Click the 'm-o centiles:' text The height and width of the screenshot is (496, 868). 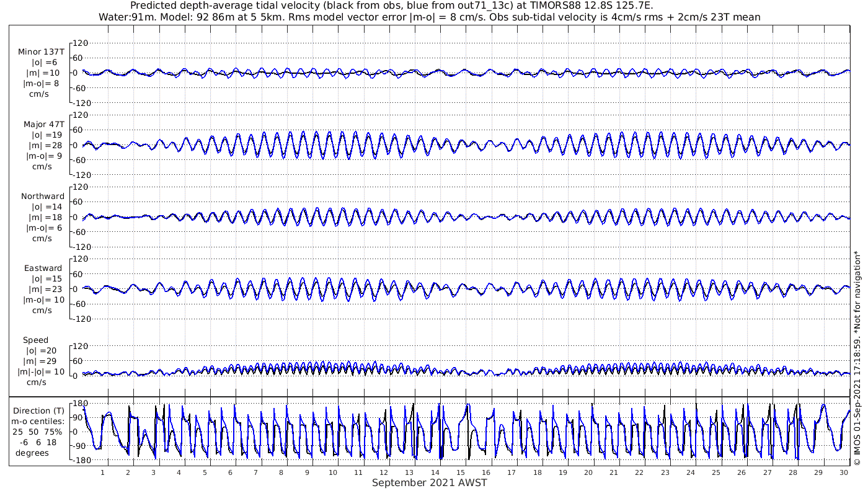(39, 421)
